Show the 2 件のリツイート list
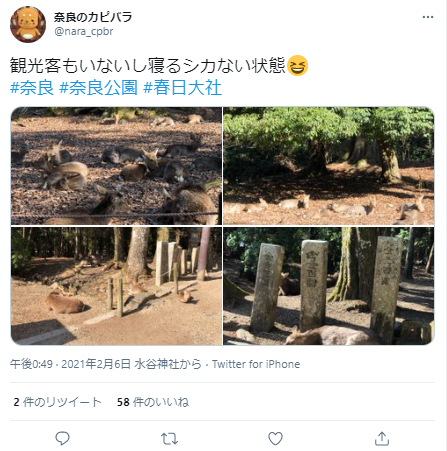 [x=57, y=402]
